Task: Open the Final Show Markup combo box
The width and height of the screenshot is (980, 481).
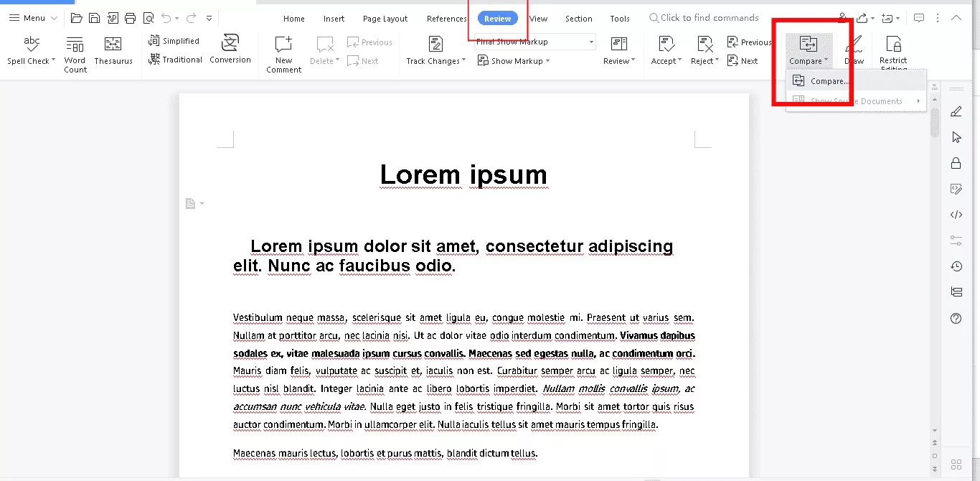Action: 534,42
